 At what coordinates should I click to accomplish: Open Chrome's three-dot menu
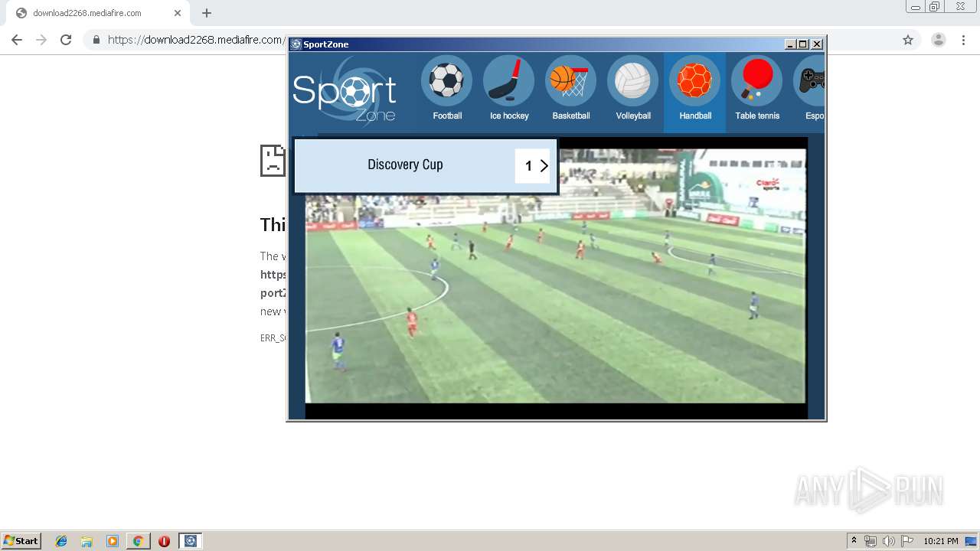click(x=963, y=40)
